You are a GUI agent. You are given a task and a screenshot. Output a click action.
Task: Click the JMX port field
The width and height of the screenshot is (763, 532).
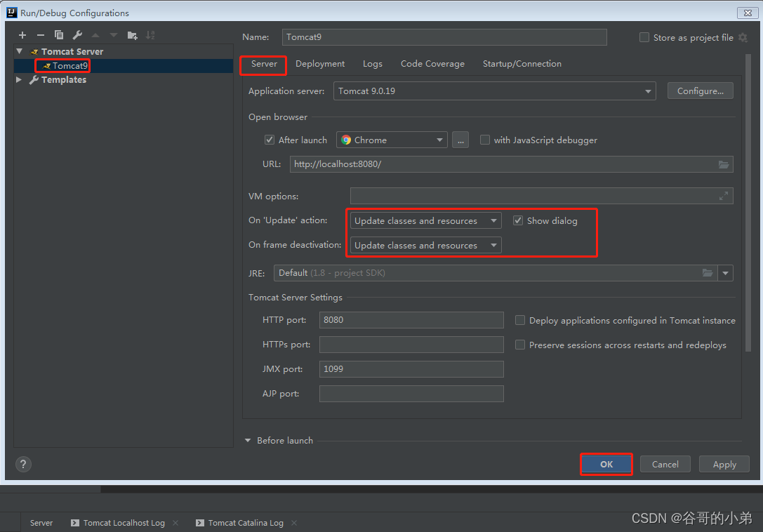[411, 369]
